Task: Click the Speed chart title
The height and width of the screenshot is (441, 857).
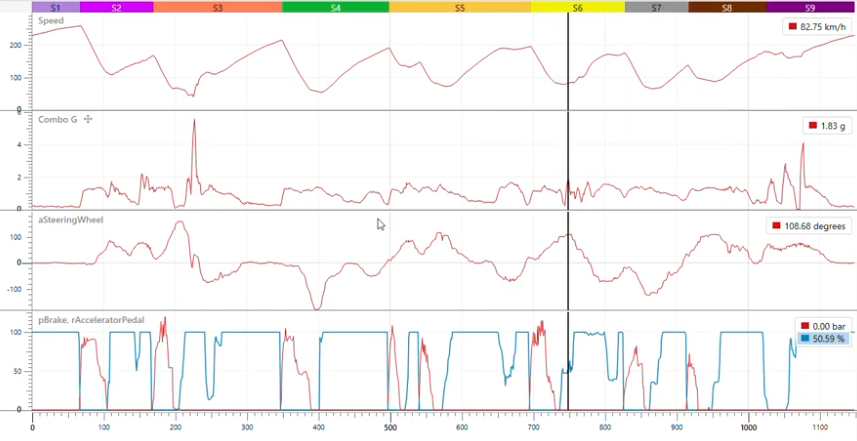Action: point(50,20)
